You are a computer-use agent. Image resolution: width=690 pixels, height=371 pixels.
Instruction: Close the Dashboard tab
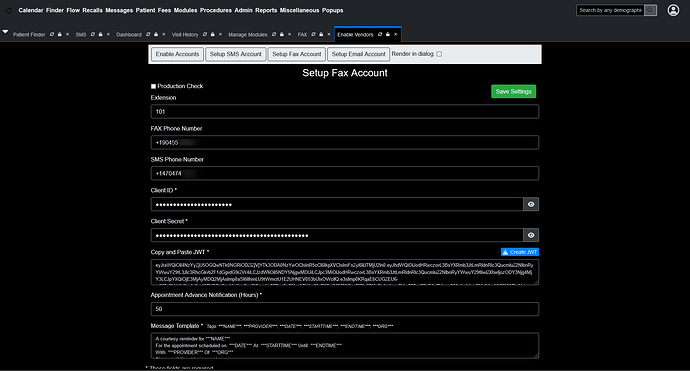[164, 34]
